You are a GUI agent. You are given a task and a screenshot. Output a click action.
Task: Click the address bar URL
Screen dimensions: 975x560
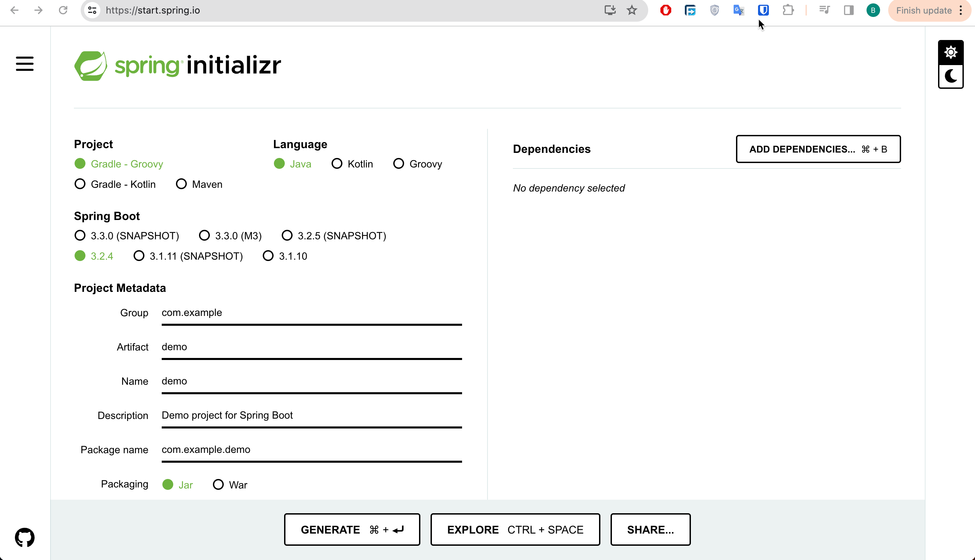click(x=153, y=11)
